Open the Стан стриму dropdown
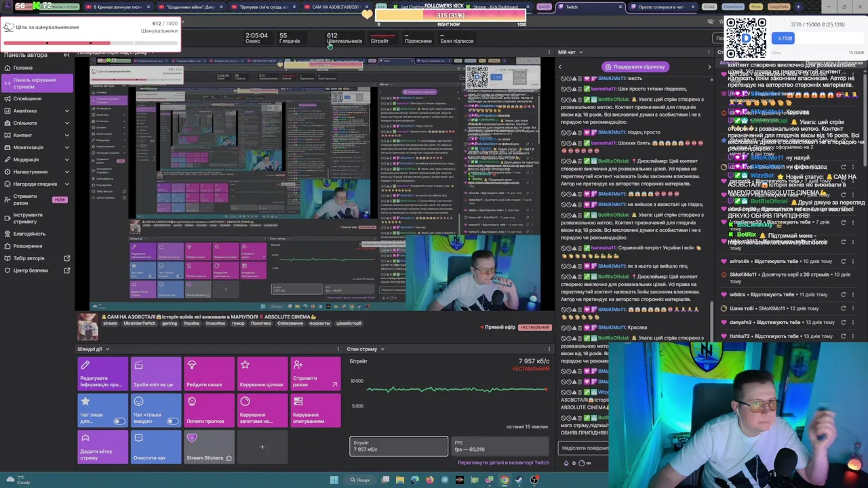This screenshot has width=868, height=488. [x=366, y=349]
